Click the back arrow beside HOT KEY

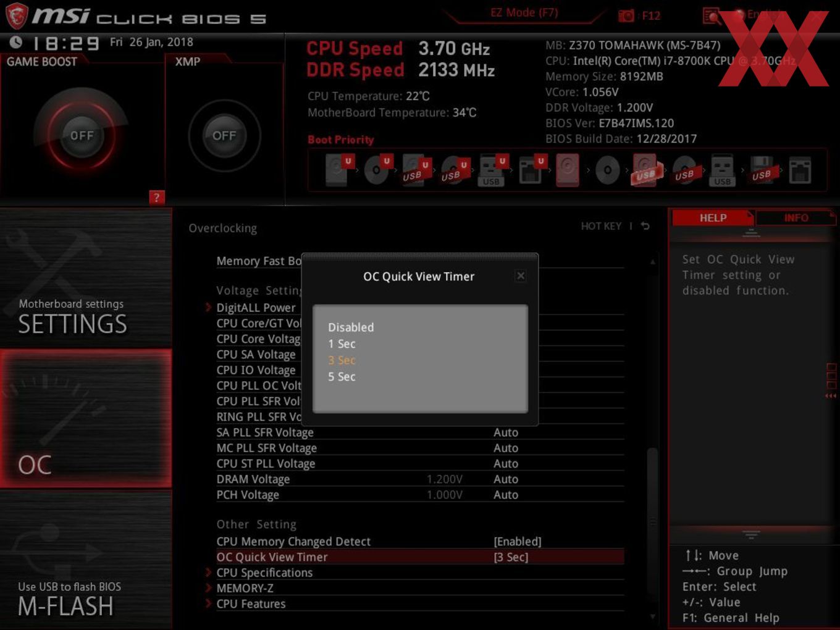[645, 226]
